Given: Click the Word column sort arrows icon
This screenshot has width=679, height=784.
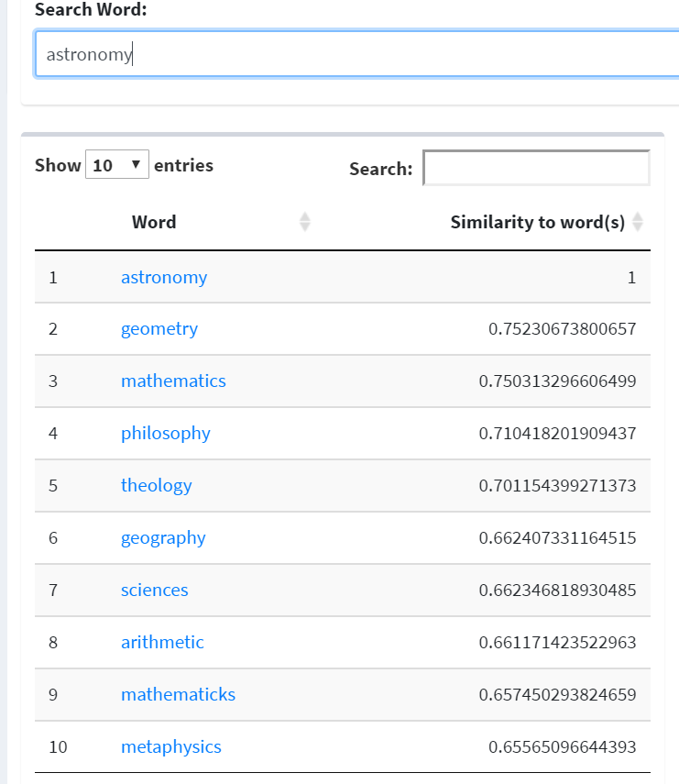Looking at the screenshot, I should pyautogui.click(x=305, y=222).
